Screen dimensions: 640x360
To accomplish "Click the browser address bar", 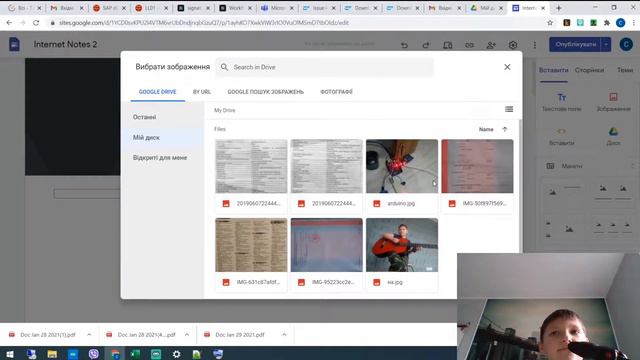I will (x=294, y=23).
